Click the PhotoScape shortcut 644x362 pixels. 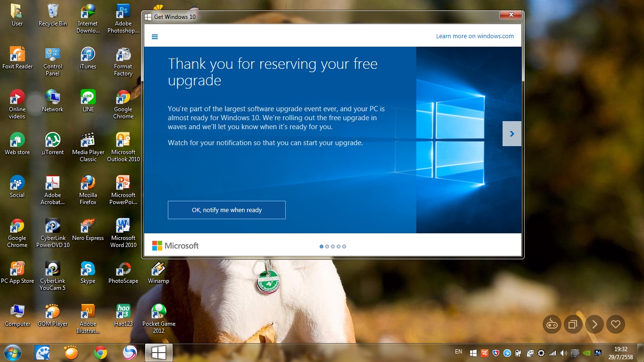click(124, 272)
